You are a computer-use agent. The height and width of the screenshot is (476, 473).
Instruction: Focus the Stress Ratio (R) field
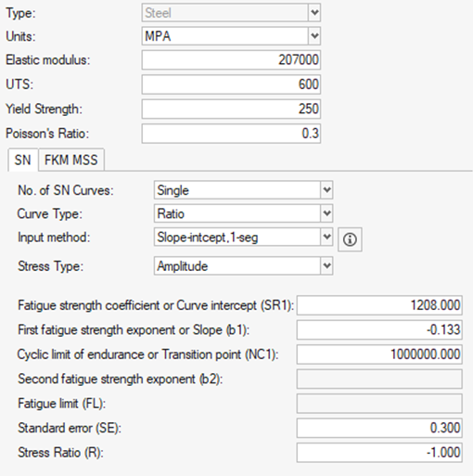pyautogui.click(x=379, y=453)
